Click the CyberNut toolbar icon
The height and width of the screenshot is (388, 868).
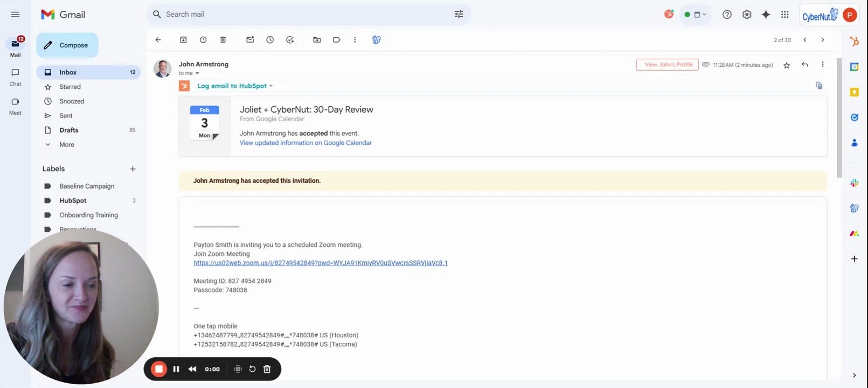pos(377,40)
